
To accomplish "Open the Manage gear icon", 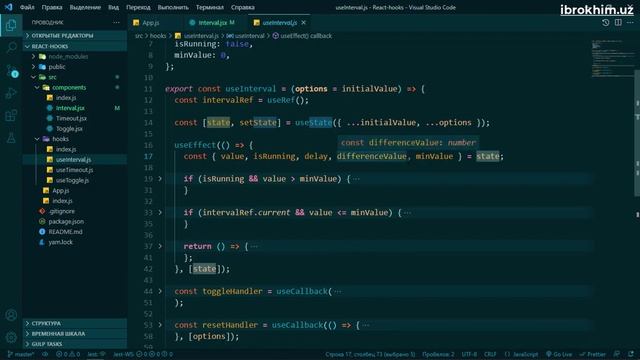I will 11,337.
